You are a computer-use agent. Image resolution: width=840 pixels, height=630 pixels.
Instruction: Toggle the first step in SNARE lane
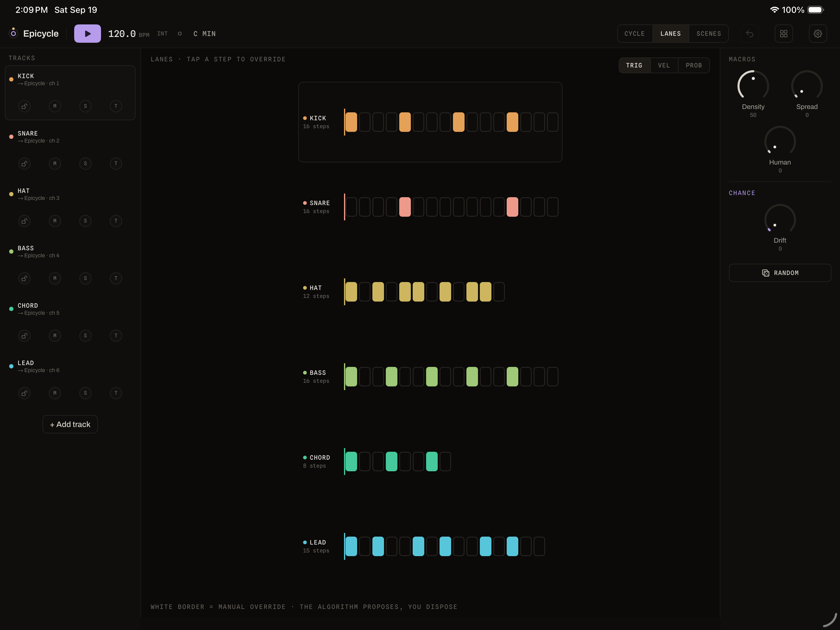click(x=351, y=207)
